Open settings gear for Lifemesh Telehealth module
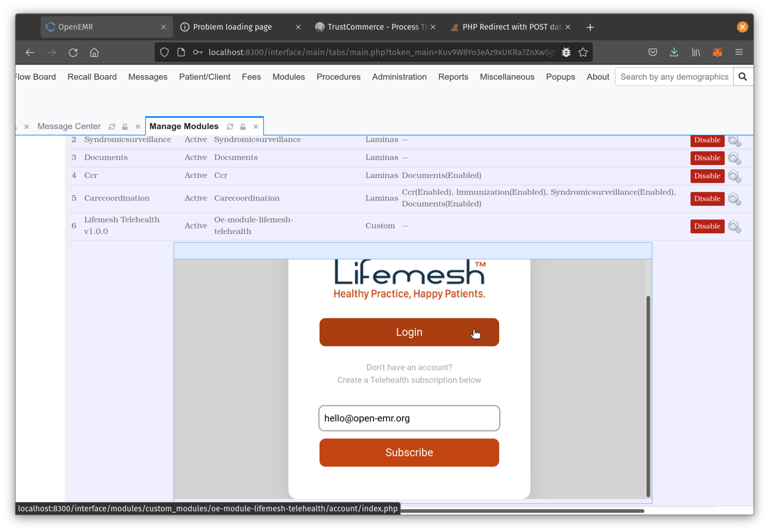 [x=734, y=226]
